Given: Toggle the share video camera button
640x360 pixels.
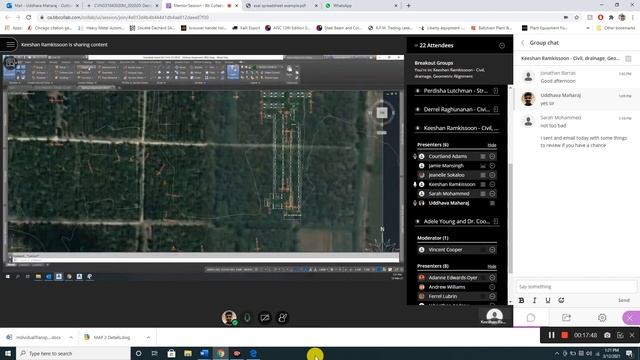Looking at the screenshot, I should coord(265,318).
